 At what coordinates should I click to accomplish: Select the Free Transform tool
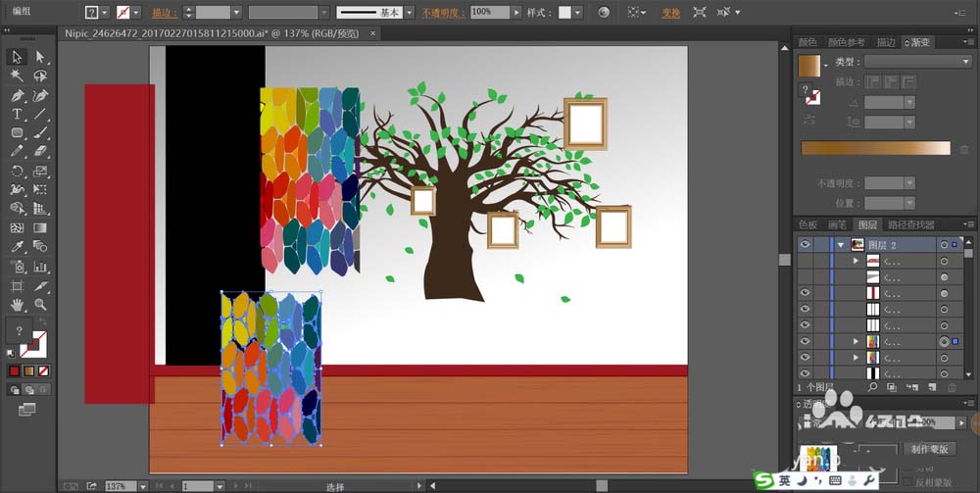[x=40, y=189]
